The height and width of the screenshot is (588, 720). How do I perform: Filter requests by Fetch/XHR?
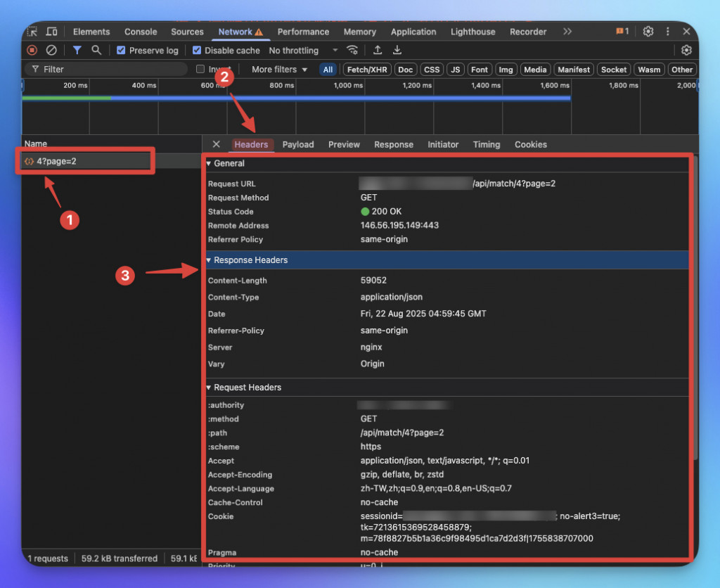[367, 70]
